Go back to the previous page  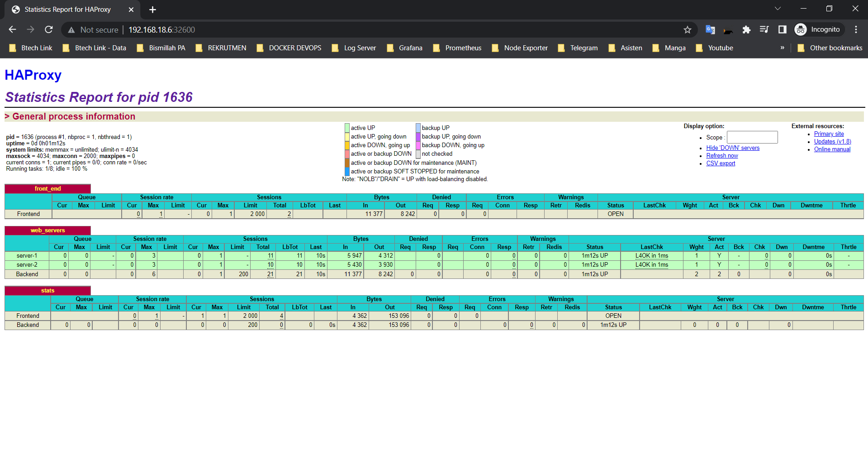tap(12, 29)
